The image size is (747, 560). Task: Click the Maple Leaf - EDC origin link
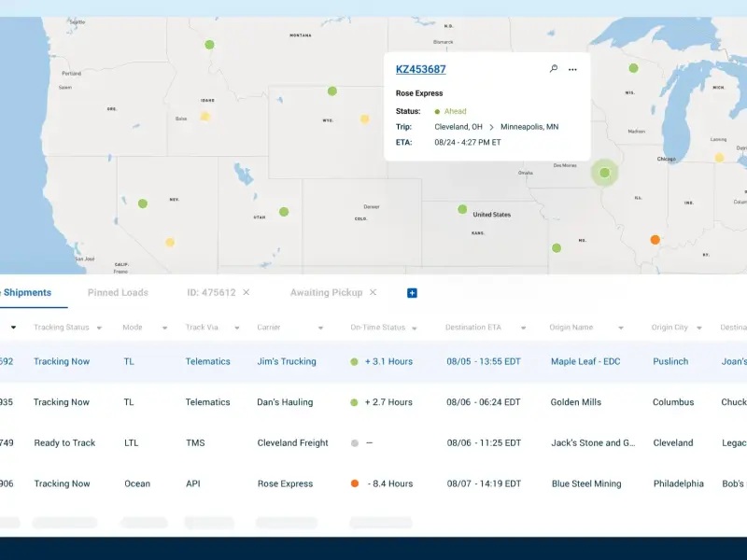pos(585,361)
